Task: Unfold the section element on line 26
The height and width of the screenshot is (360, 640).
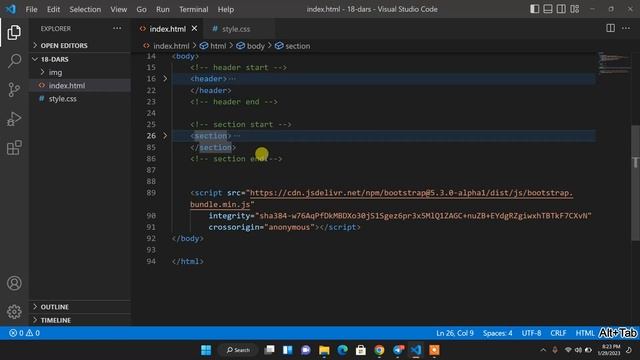Action: [165, 136]
